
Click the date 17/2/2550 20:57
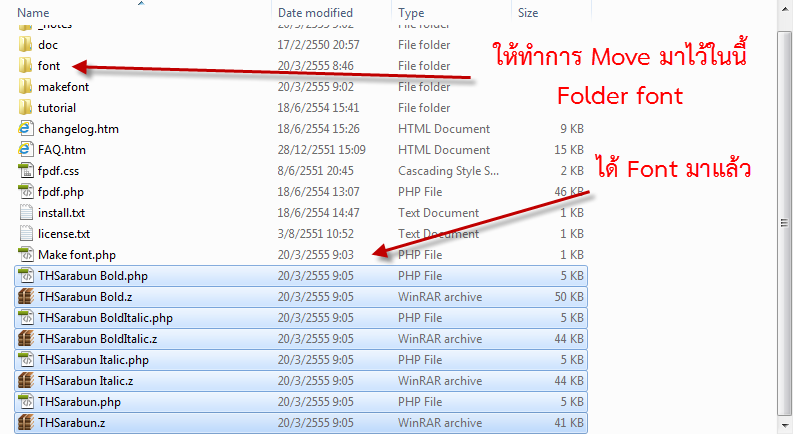[x=318, y=45]
